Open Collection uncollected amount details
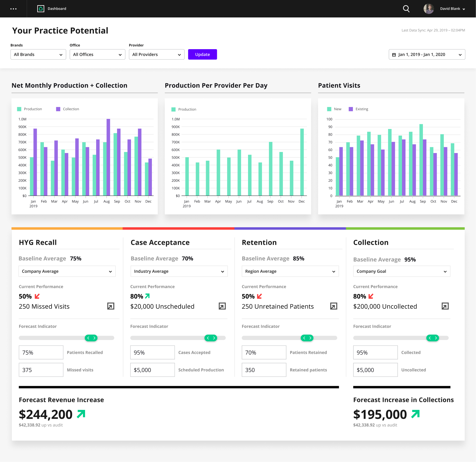The height and width of the screenshot is (462, 476). tap(445, 306)
